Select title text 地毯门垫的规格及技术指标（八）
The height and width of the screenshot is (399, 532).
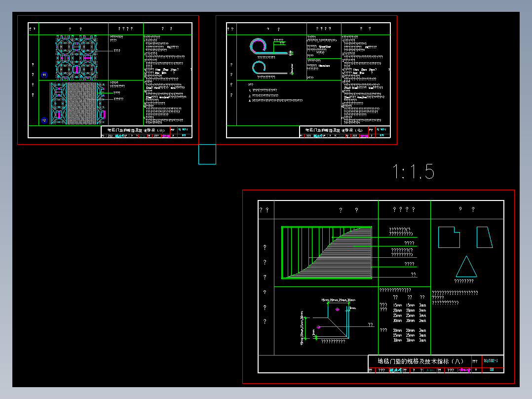click(420, 361)
